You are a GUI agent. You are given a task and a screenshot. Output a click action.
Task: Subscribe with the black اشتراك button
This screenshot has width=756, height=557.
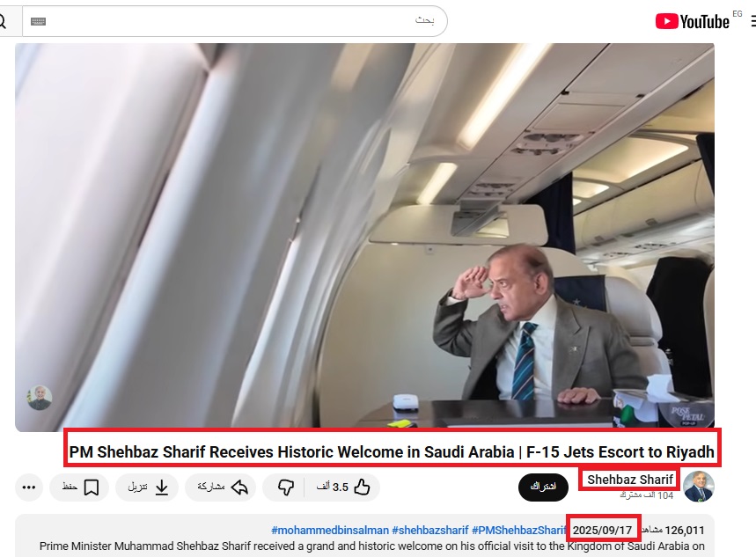coord(543,487)
